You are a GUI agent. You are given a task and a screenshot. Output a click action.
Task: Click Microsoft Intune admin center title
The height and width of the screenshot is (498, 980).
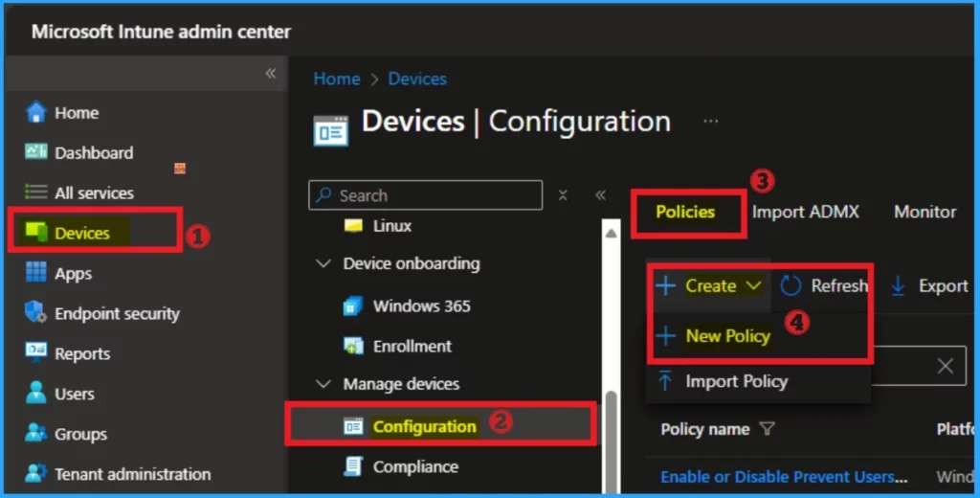[x=161, y=32]
